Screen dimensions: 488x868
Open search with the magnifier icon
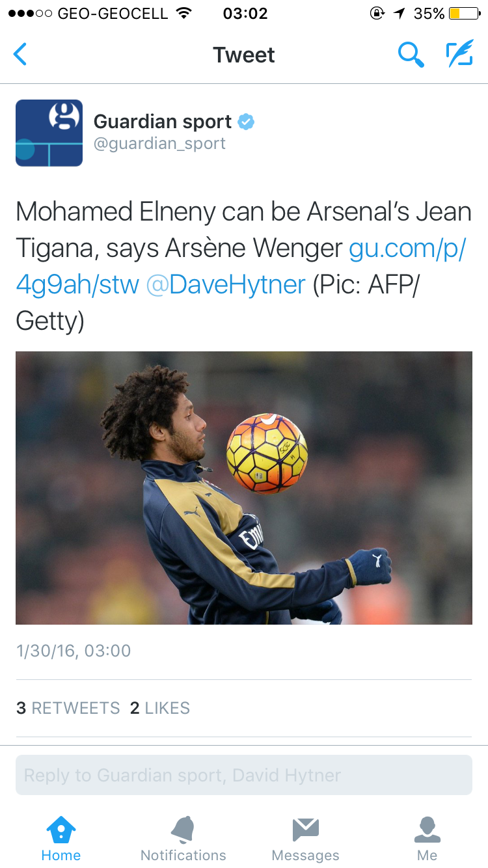(x=411, y=55)
